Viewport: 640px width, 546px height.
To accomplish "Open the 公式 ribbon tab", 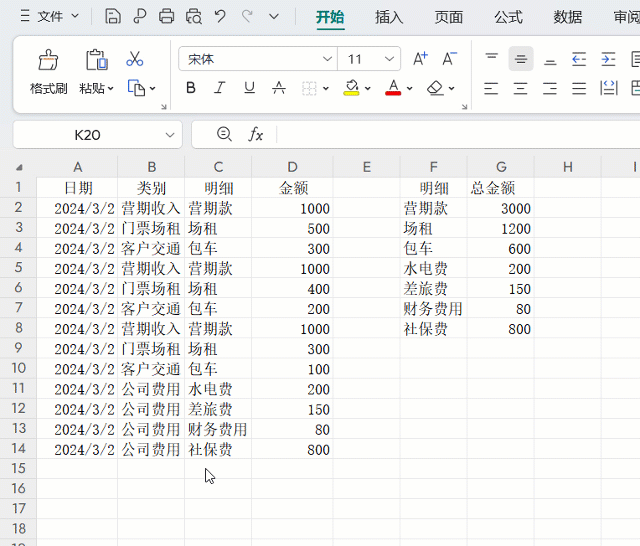I will pos(508,17).
